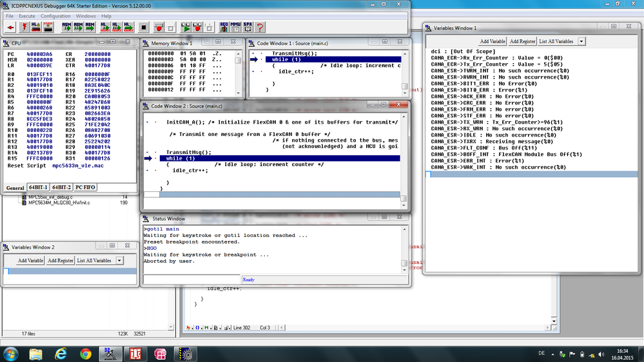Click the HL load source toolbar icon
Image resolution: width=644 pixels, height=362 pixels.
(x=36, y=28)
